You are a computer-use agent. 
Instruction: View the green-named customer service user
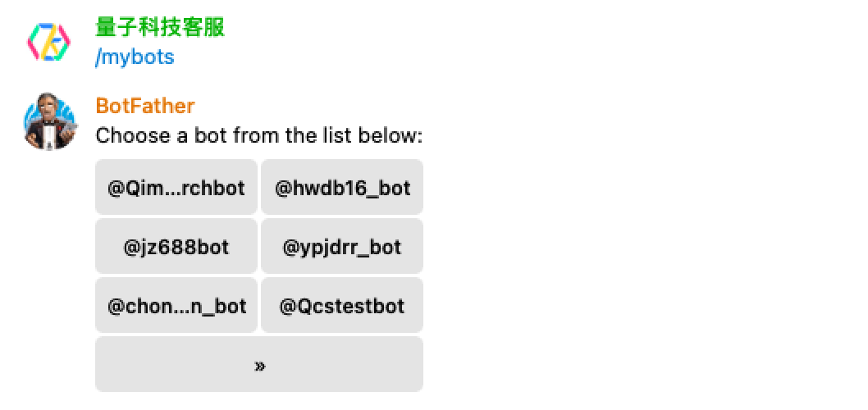point(160,28)
